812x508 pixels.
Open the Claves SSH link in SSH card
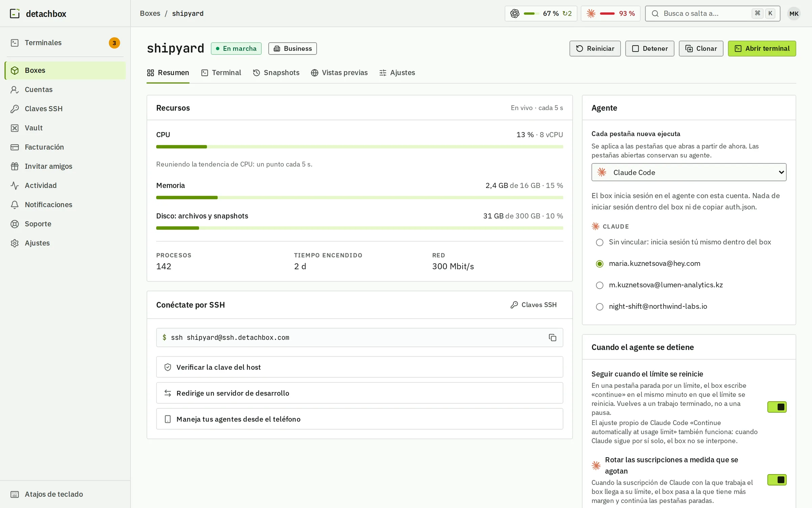click(533, 305)
